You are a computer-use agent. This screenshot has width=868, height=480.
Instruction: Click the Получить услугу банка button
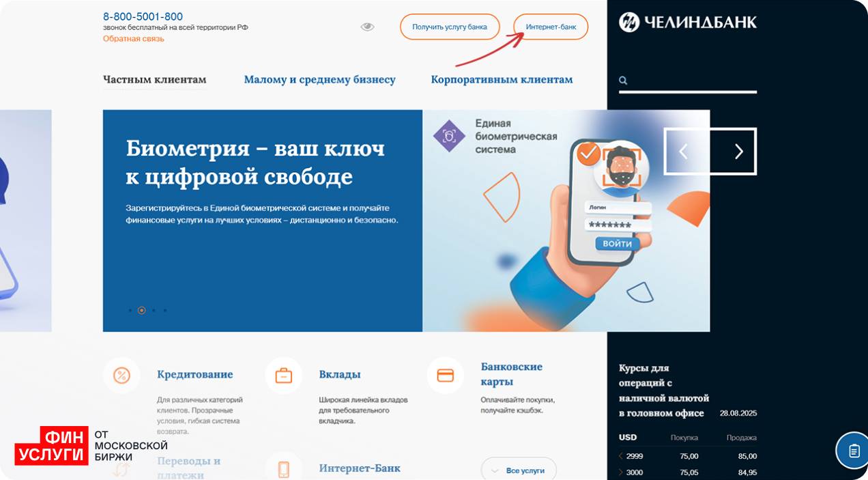tap(450, 27)
